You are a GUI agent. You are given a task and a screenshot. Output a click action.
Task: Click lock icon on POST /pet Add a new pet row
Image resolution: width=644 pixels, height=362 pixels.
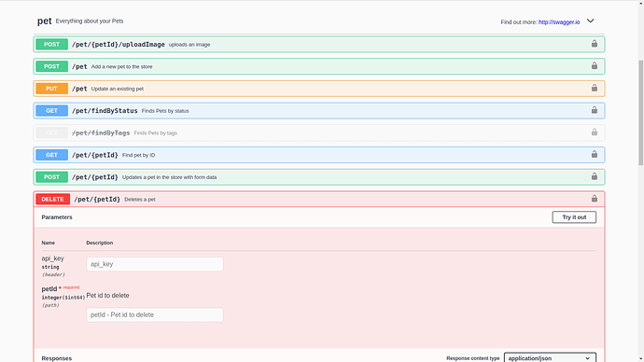(595, 65)
